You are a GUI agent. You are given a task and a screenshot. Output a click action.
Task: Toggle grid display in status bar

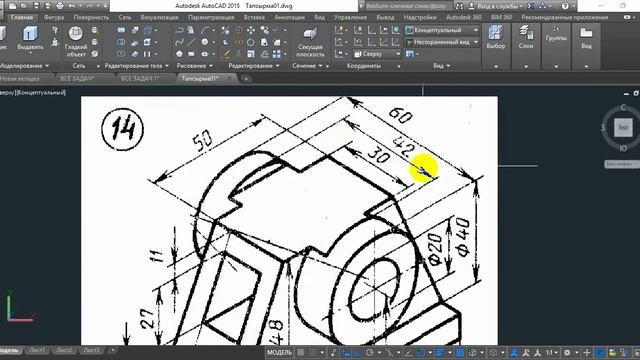coord(301,352)
